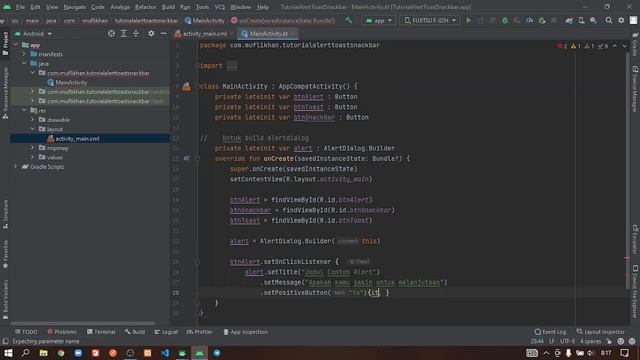This screenshot has height=360, width=640.
Task: Click the Search Everywhere magnifier icon
Action: coord(609,20)
